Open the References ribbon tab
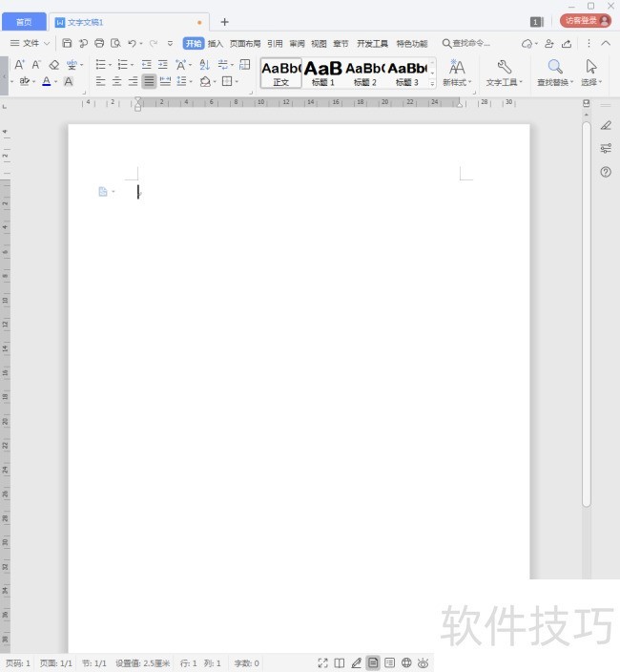620x672 pixels. click(275, 43)
